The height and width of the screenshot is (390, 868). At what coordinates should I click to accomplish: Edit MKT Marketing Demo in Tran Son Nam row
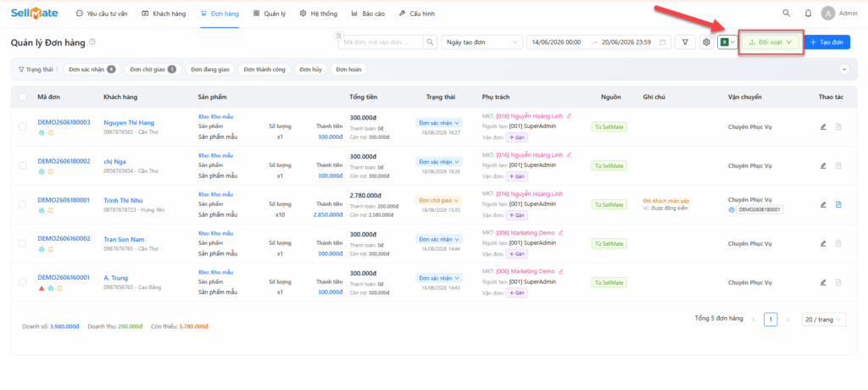[561, 232]
